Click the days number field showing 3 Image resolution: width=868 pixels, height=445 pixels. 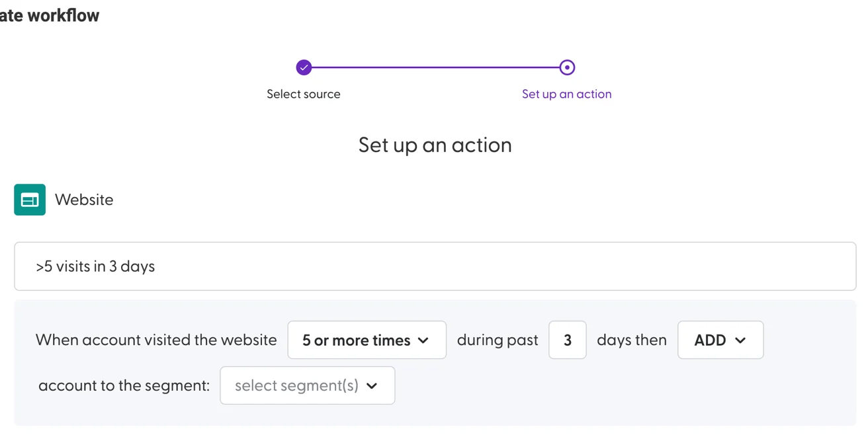point(568,340)
